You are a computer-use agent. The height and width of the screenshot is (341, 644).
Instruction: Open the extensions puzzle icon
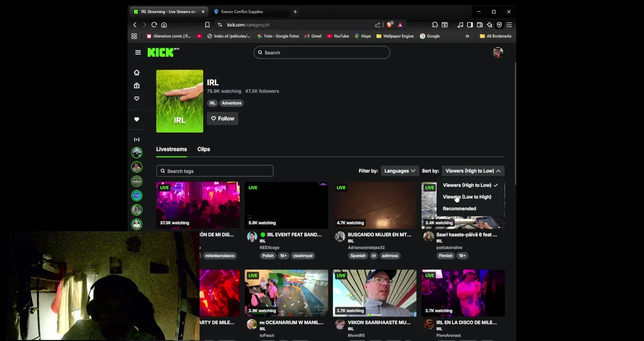click(x=435, y=25)
